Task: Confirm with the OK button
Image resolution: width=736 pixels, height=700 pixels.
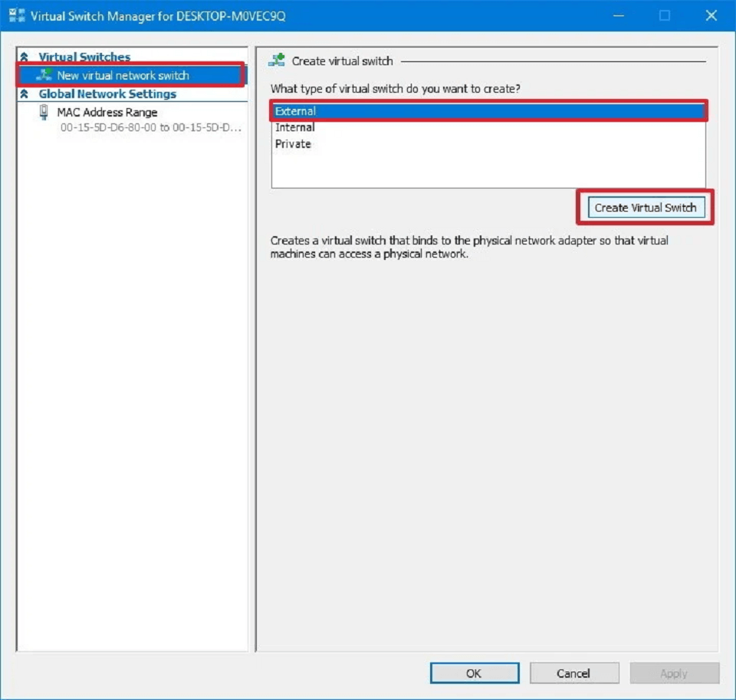Action: point(475,672)
